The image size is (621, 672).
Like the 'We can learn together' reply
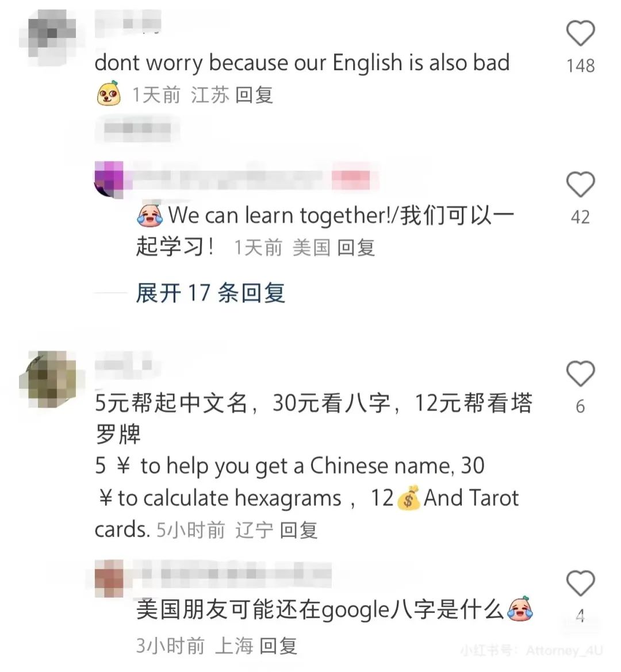click(x=580, y=184)
